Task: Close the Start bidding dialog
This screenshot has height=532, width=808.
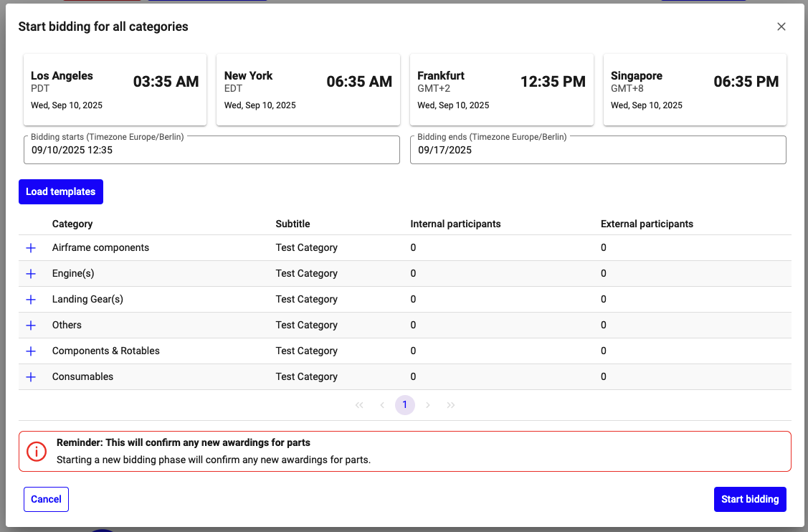Action: click(781, 27)
